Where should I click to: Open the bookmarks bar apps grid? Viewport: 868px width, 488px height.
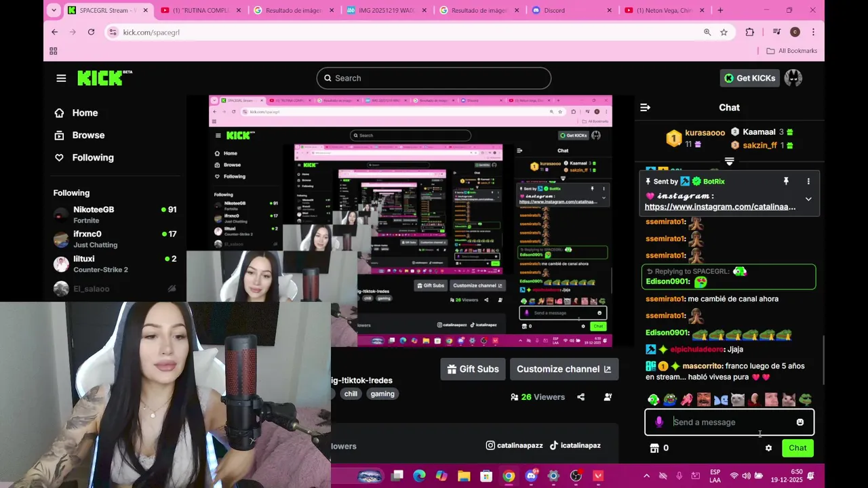pos(54,51)
